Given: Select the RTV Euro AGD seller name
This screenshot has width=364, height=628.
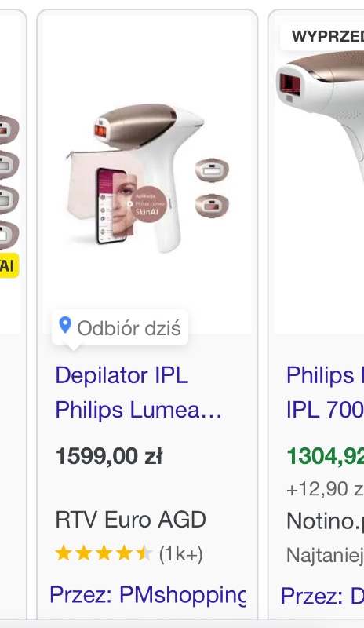Looking at the screenshot, I should (130, 520).
